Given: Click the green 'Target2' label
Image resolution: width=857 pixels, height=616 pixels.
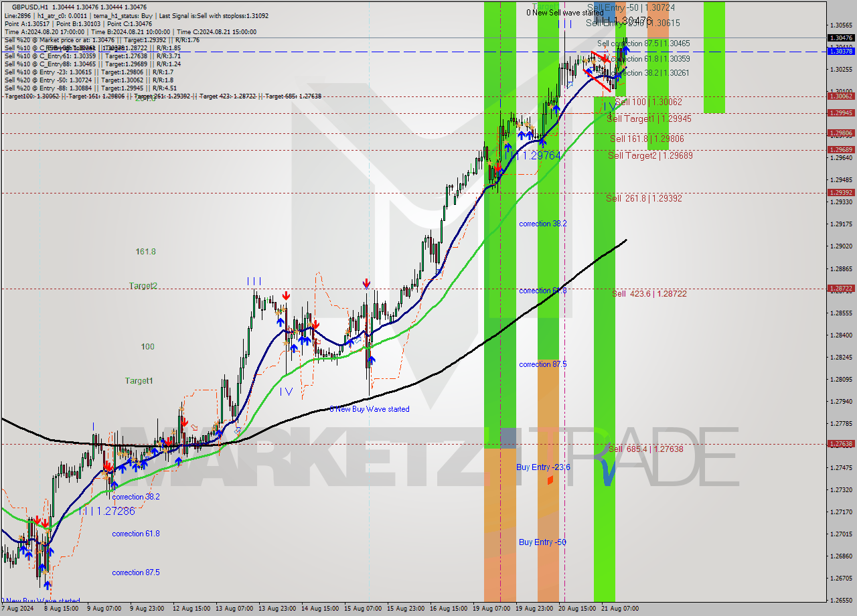Looking at the screenshot, I should coord(143,285).
